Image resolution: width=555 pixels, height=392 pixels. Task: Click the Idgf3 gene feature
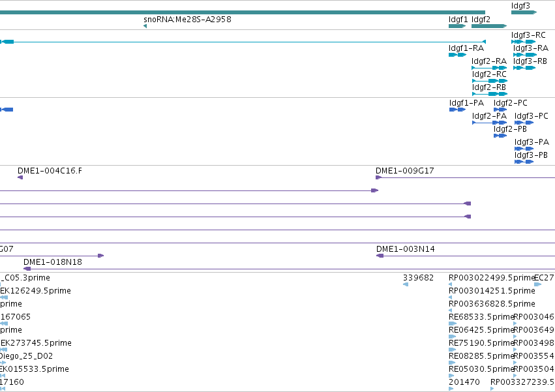(524, 12)
